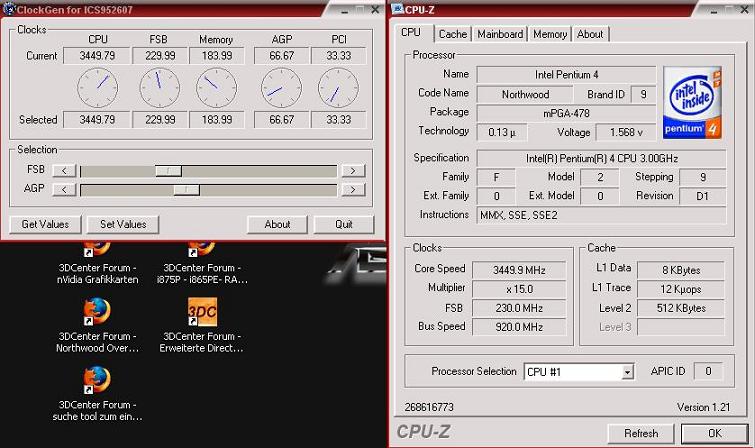Decrease FSB with the left arrow button
The height and width of the screenshot is (448, 755).
pyautogui.click(x=64, y=171)
